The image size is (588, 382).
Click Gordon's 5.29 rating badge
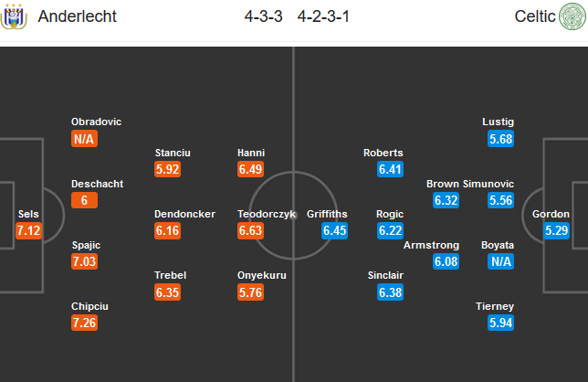coord(557,230)
